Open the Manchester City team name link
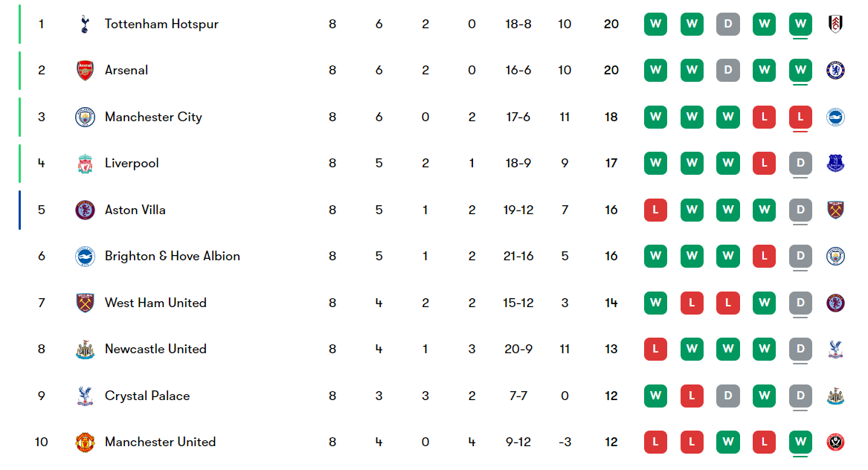 coord(153,117)
